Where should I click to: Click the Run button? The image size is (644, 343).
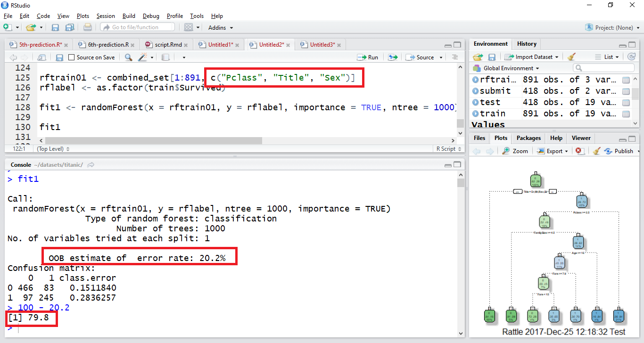(368, 57)
